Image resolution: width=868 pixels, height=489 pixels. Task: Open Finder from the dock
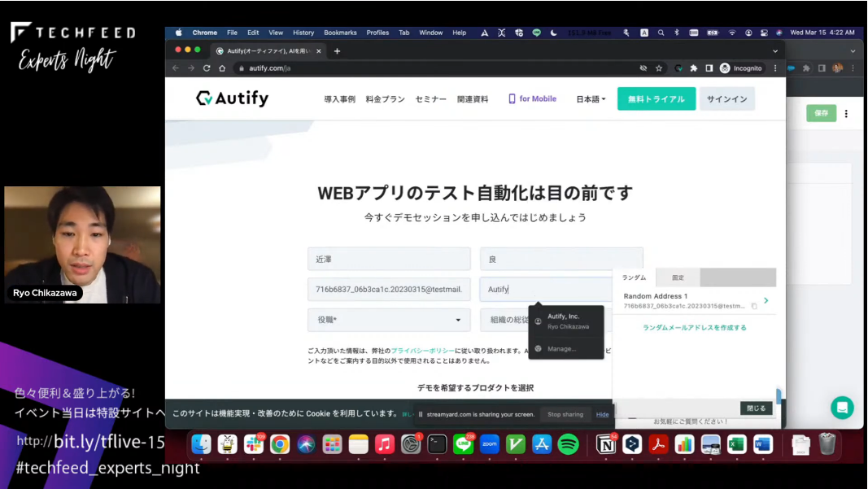point(201,444)
